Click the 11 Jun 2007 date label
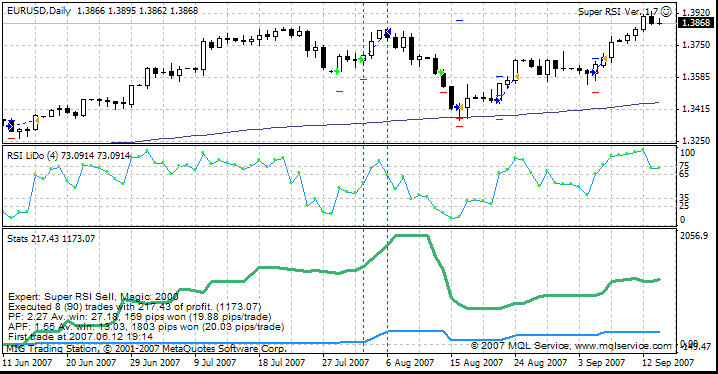Image resolution: width=718 pixels, height=374 pixels. tap(27, 363)
